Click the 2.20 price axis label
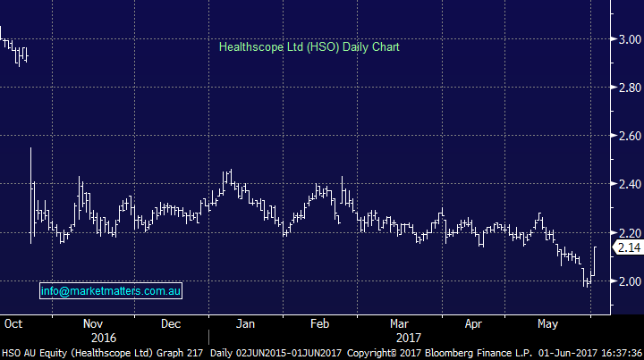The height and width of the screenshot is (360, 644). (630, 233)
